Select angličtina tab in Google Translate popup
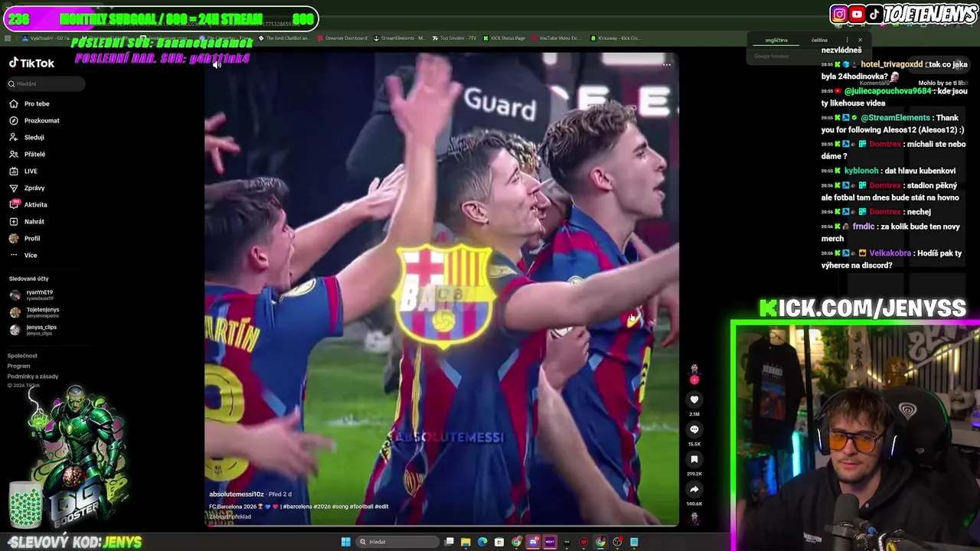Screen dimensions: 980x551 (x=776, y=41)
